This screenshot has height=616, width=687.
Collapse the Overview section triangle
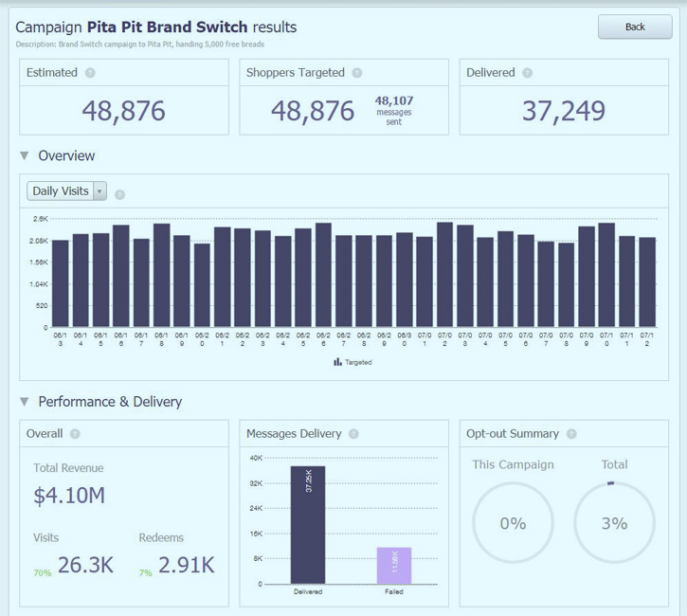[25, 155]
